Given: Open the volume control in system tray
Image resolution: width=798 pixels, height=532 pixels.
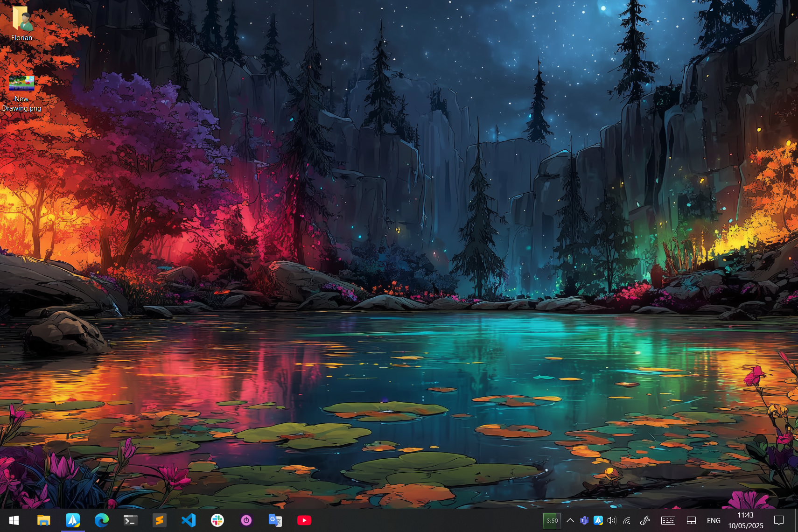Looking at the screenshot, I should [612, 520].
